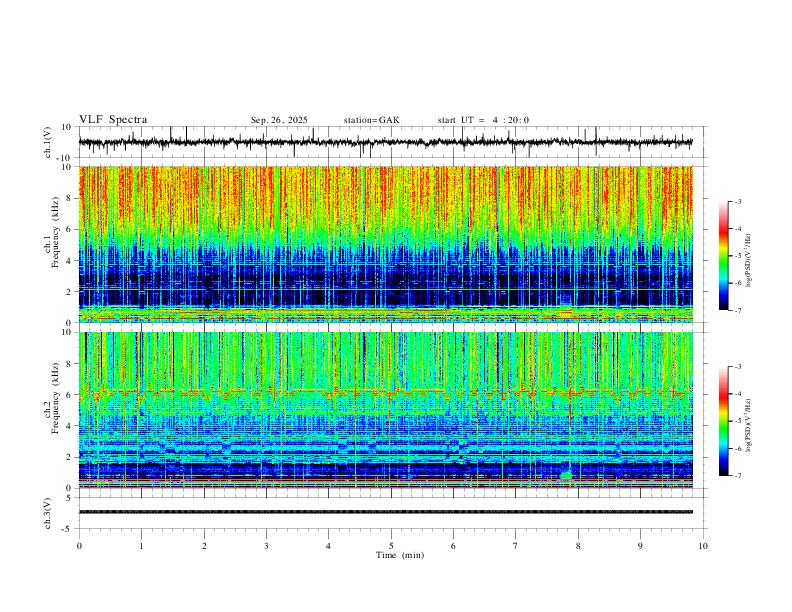Click the ch.1 log(PSD) colorbar label
Screen dimensions: 792x612
(x=749, y=261)
